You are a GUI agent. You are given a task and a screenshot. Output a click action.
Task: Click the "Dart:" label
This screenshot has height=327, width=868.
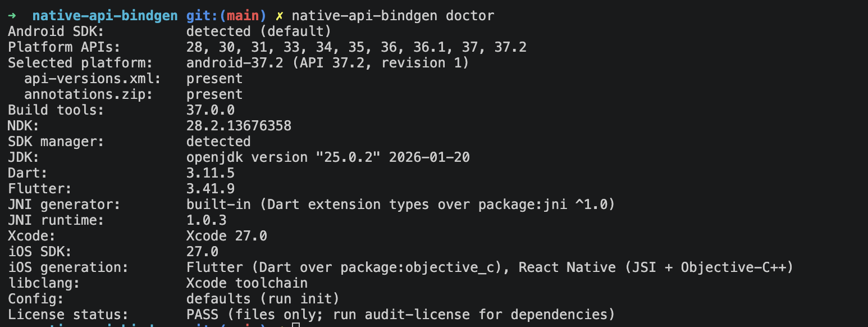tap(28, 173)
